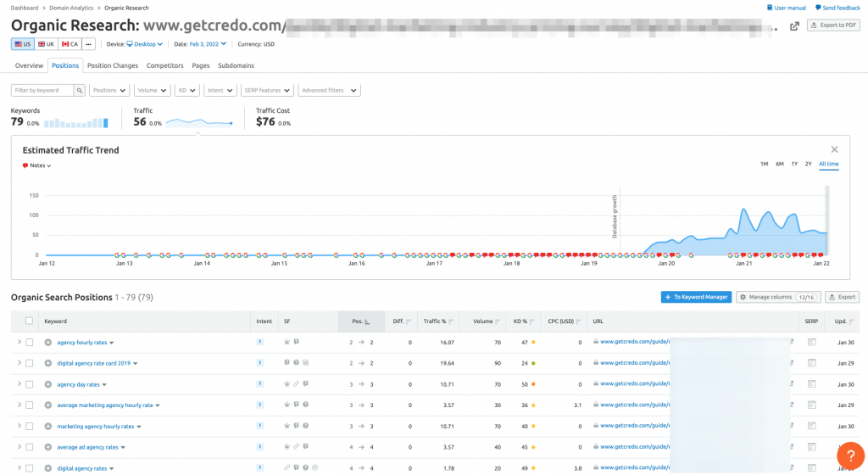
Task: Click the User manual book icon link
Action: (x=786, y=8)
